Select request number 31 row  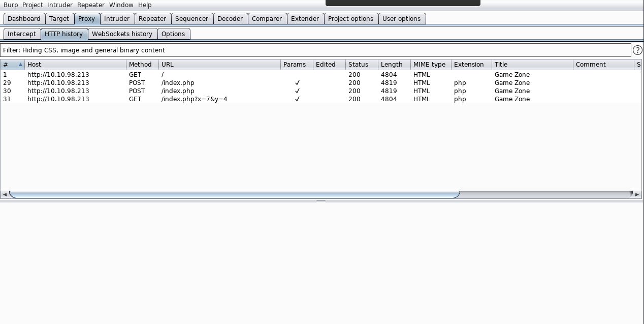point(320,99)
